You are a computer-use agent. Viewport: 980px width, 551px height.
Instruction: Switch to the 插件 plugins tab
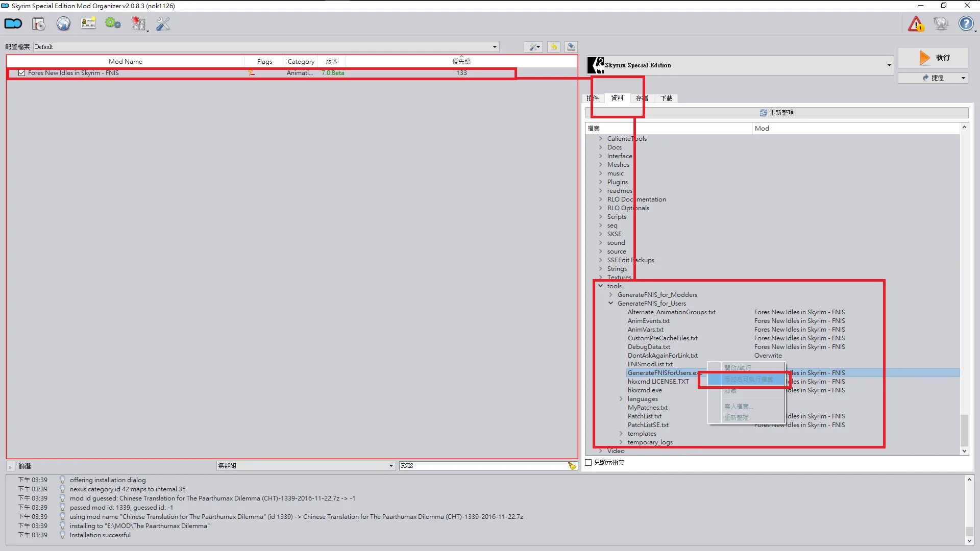coord(593,98)
